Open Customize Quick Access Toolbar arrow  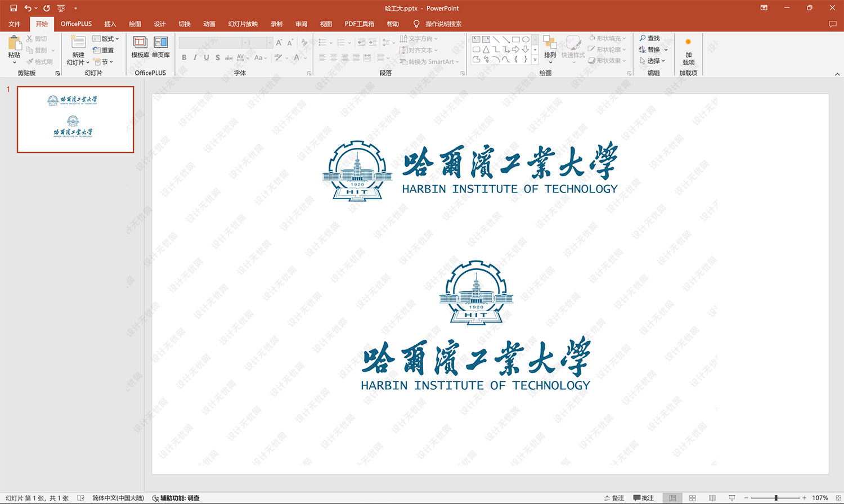coord(75,8)
